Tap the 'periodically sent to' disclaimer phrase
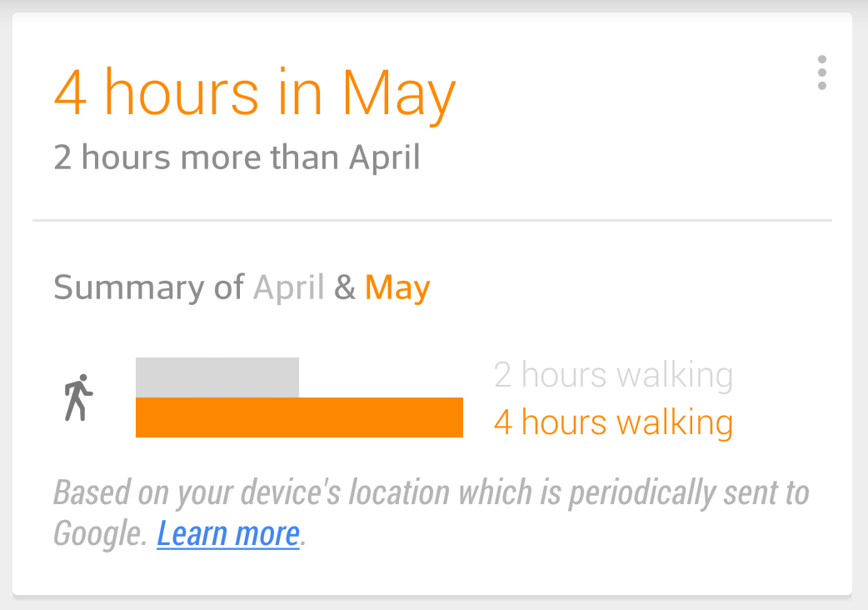Viewport: 868px width, 610px height. (689, 492)
